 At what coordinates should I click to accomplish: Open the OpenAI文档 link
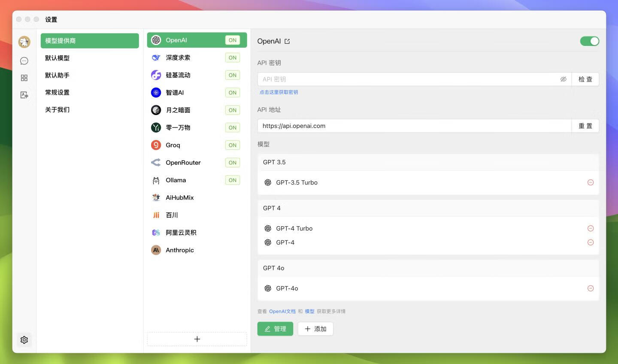[x=282, y=311]
